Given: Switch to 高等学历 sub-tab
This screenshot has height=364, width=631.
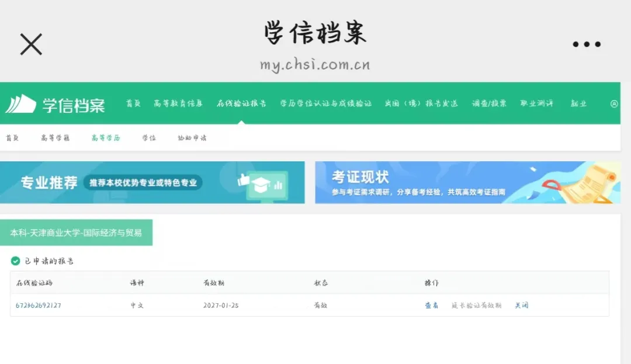Looking at the screenshot, I should coord(105,138).
